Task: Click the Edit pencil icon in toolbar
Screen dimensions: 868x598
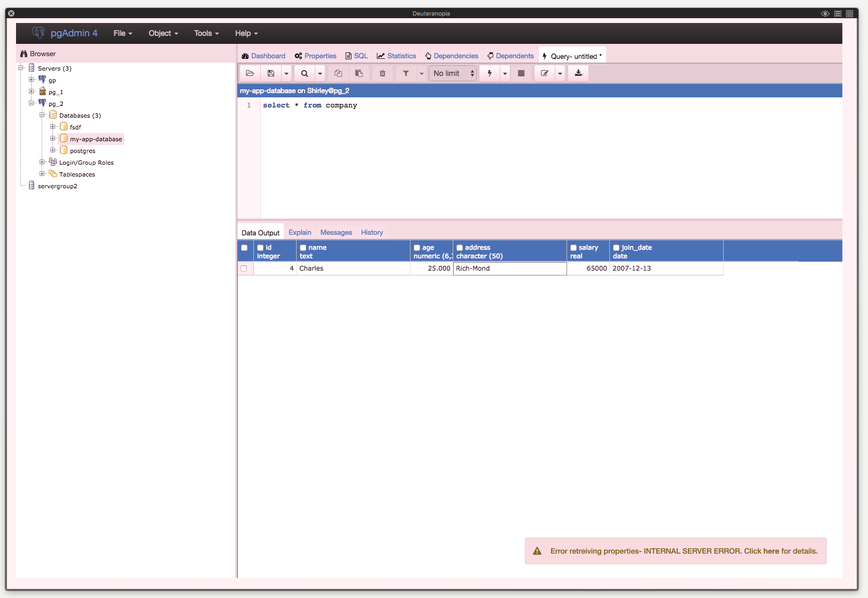Action: tap(545, 73)
